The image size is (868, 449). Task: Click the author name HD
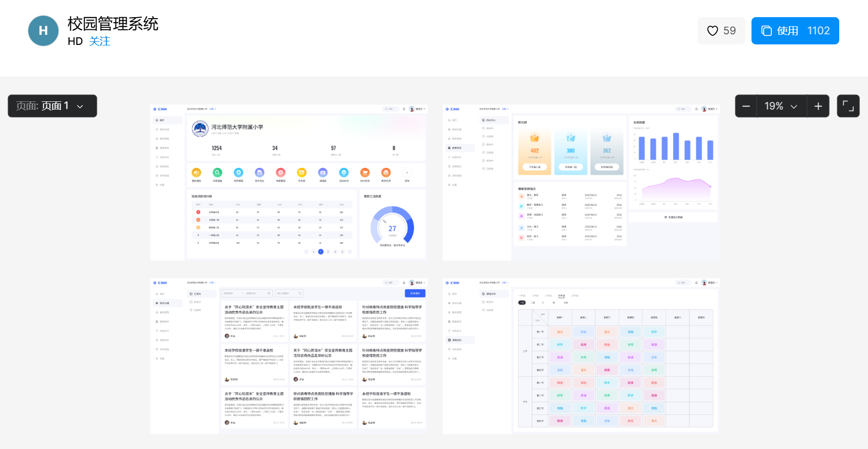point(75,41)
